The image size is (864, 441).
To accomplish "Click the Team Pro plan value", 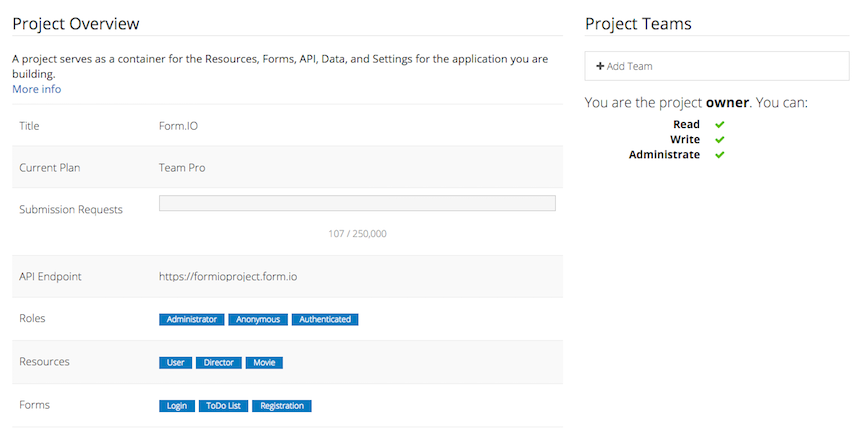I will [x=182, y=168].
